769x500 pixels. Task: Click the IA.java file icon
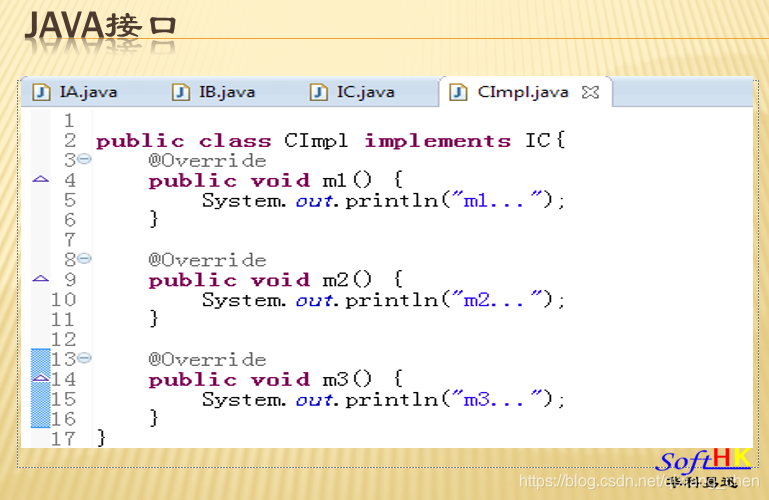point(41,92)
